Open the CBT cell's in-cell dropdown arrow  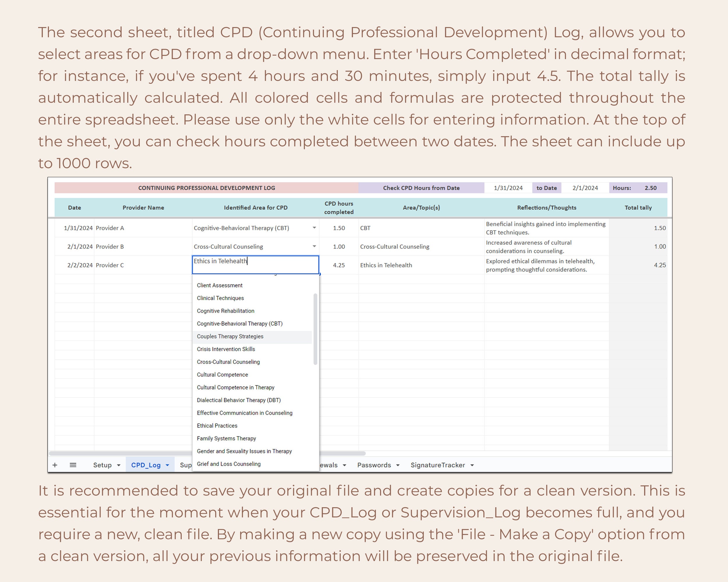[x=314, y=228]
